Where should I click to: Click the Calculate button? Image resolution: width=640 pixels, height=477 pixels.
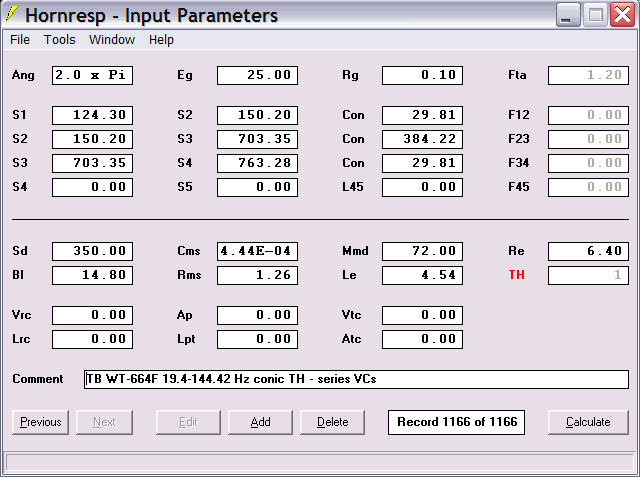(x=588, y=422)
